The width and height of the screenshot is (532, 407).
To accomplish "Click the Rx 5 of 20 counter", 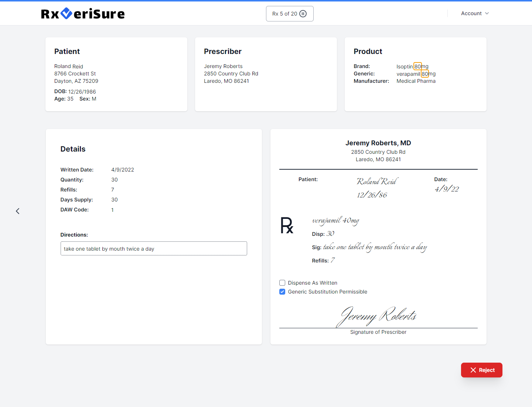I will click(x=285, y=14).
